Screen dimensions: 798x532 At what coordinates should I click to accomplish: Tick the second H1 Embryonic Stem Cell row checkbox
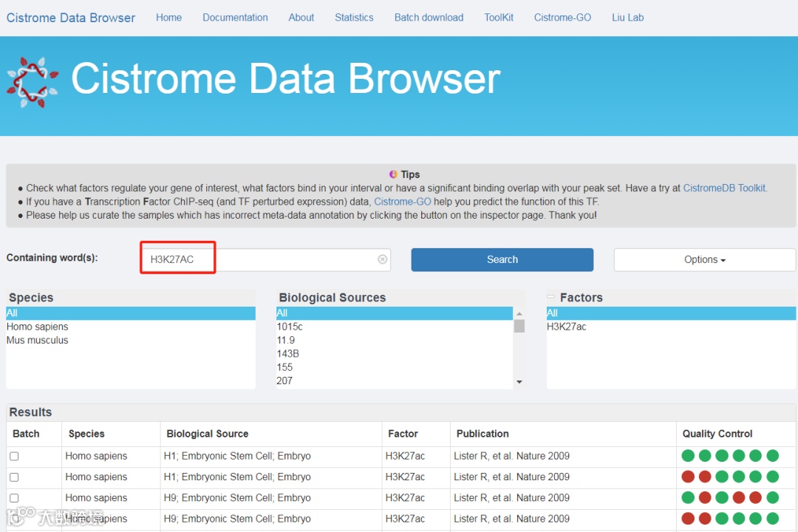click(x=14, y=477)
